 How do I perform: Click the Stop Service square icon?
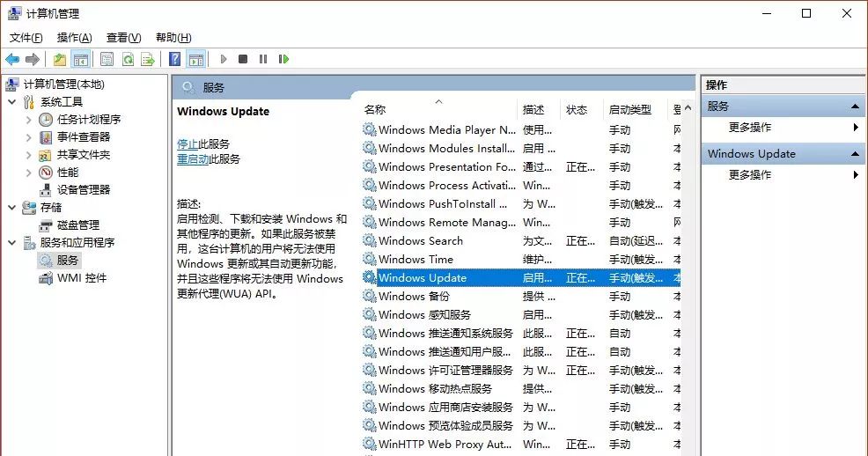click(x=242, y=59)
